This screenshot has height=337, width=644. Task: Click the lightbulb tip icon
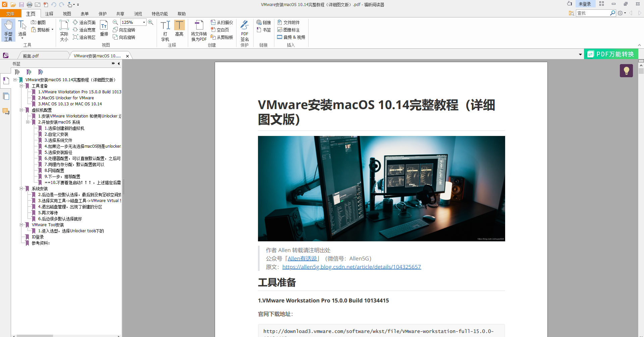point(626,70)
